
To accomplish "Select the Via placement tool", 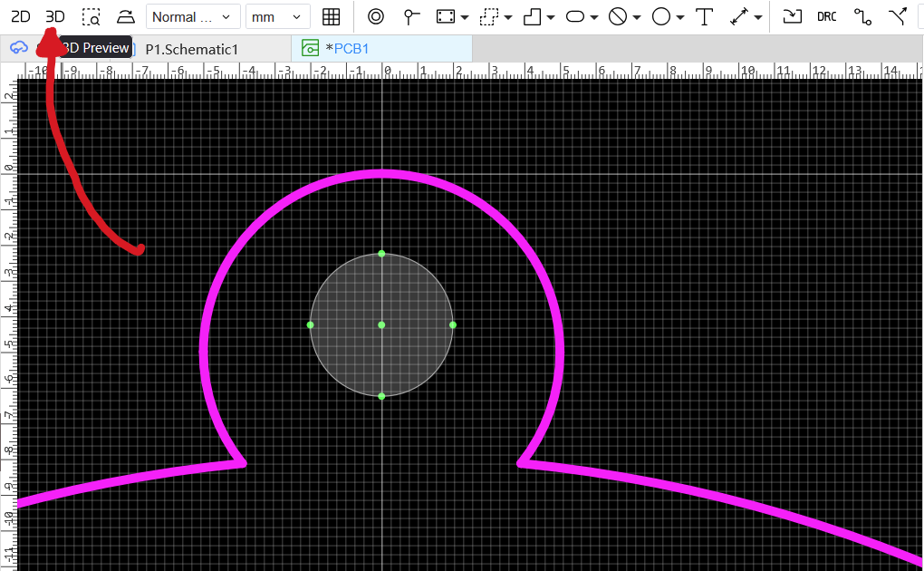I will pyautogui.click(x=376, y=16).
